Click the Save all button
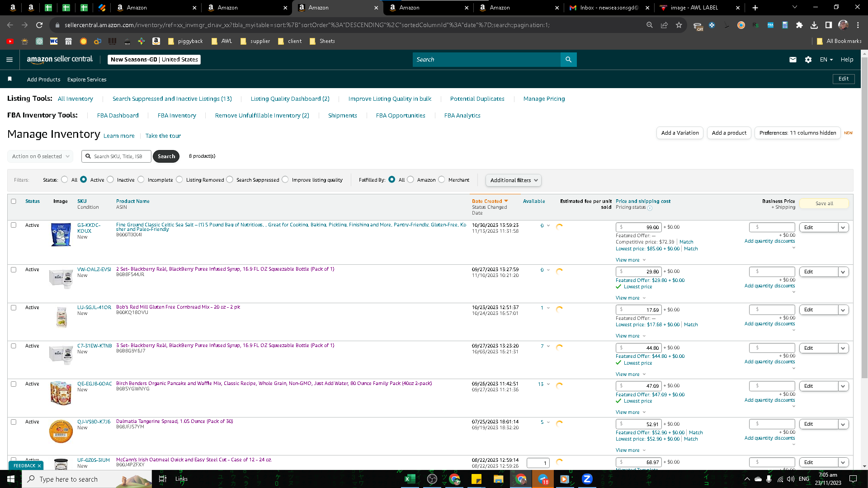The image size is (868, 488). coord(824,203)
